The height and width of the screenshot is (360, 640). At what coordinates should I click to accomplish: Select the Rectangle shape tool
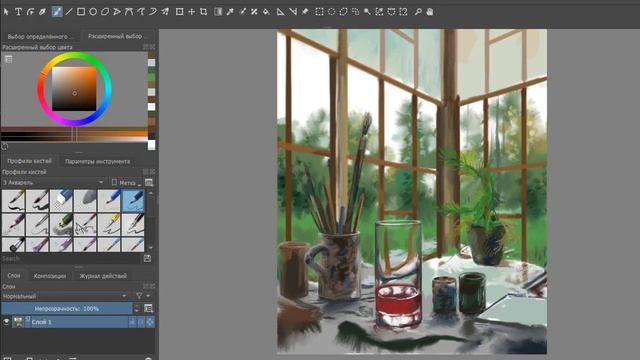81,12
